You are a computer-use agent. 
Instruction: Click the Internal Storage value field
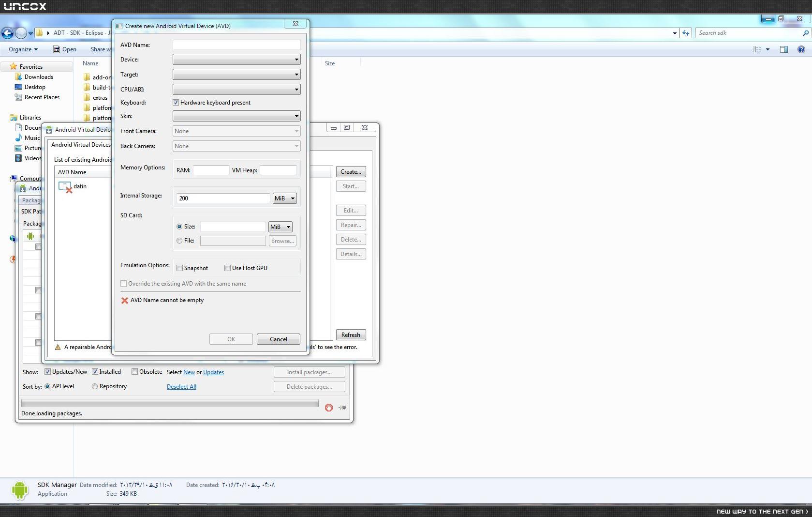(223, 198)
